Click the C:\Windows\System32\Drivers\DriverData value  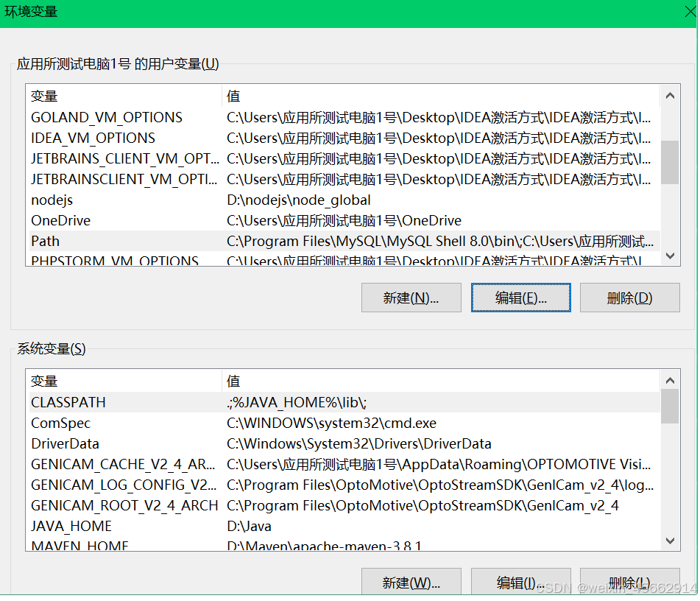(359, 443)
